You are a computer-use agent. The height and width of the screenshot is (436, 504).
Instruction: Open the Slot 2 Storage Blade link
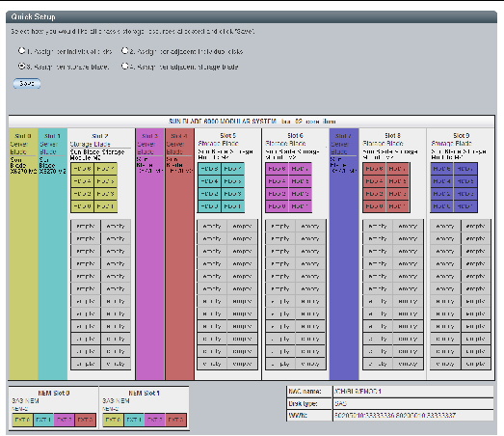pos(90,144)
